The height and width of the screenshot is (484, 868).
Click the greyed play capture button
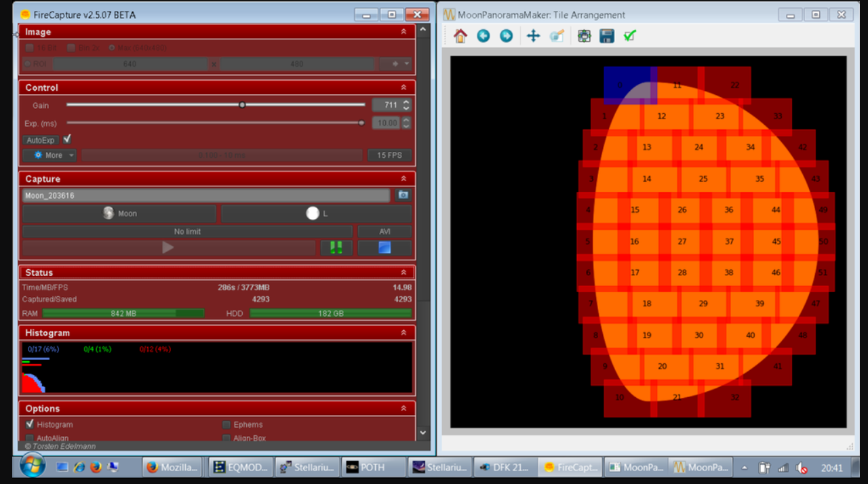169,247
